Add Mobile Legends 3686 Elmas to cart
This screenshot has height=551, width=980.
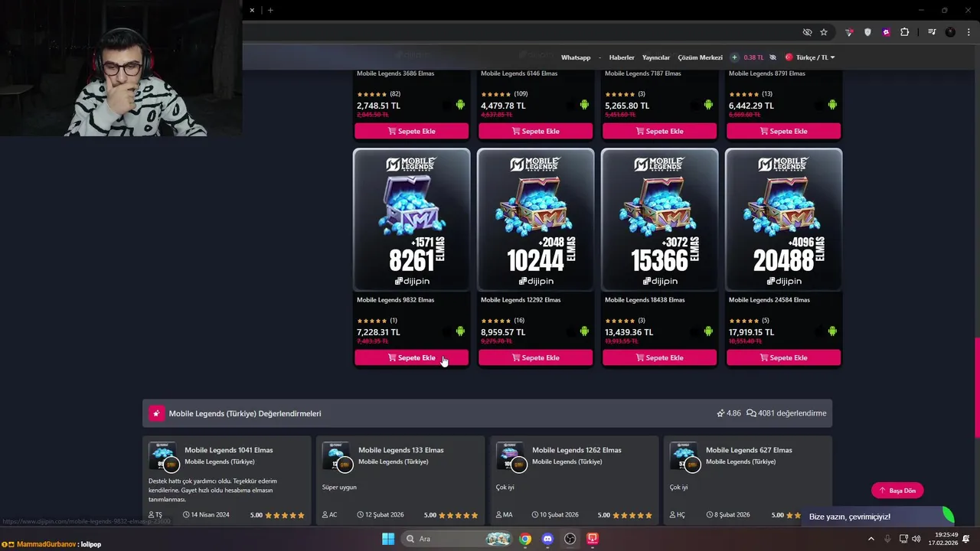tap(411, 131)
